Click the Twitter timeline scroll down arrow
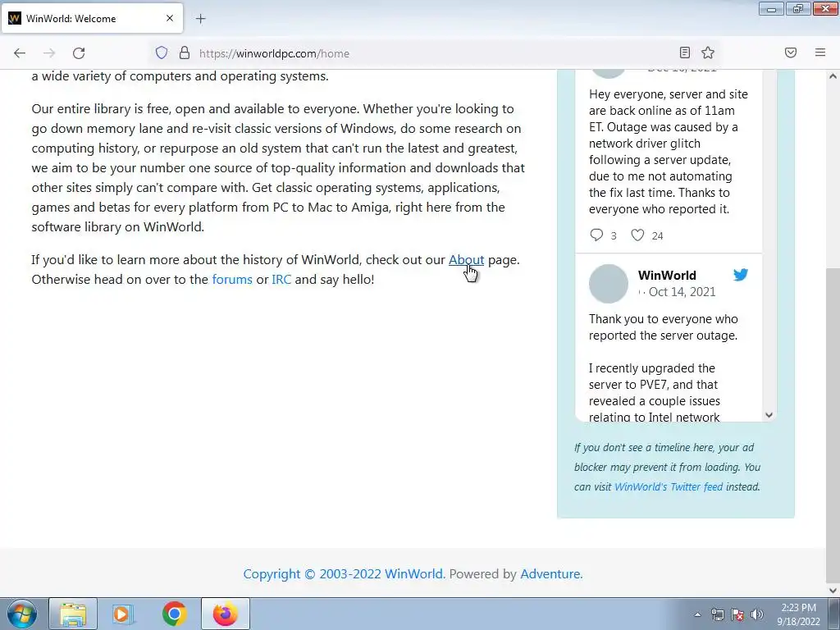840x630 pixels. 769,415
